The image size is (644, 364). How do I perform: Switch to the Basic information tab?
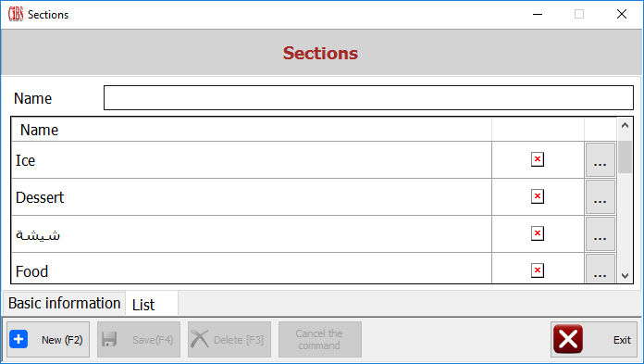pyautogui.click(x=64, y=303)
